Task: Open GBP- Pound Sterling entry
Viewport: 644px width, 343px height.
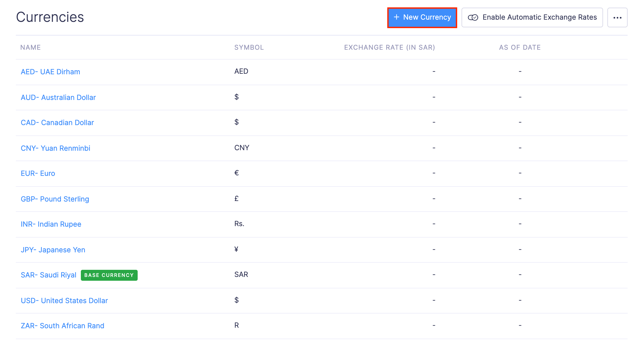Action: pos(55,199)
